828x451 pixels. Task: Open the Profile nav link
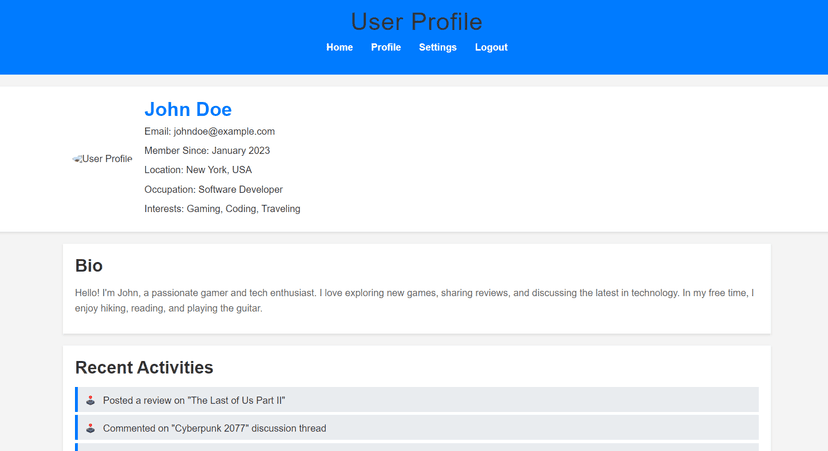(386, 47)
